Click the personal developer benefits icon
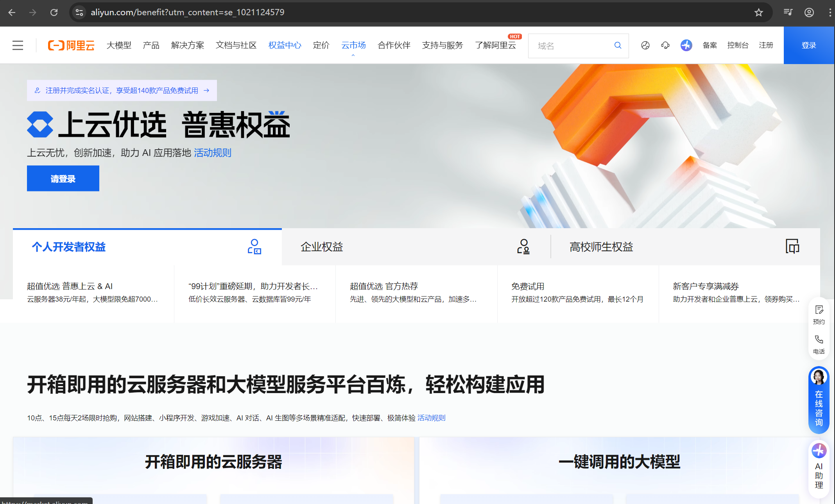 click(254, 247)
